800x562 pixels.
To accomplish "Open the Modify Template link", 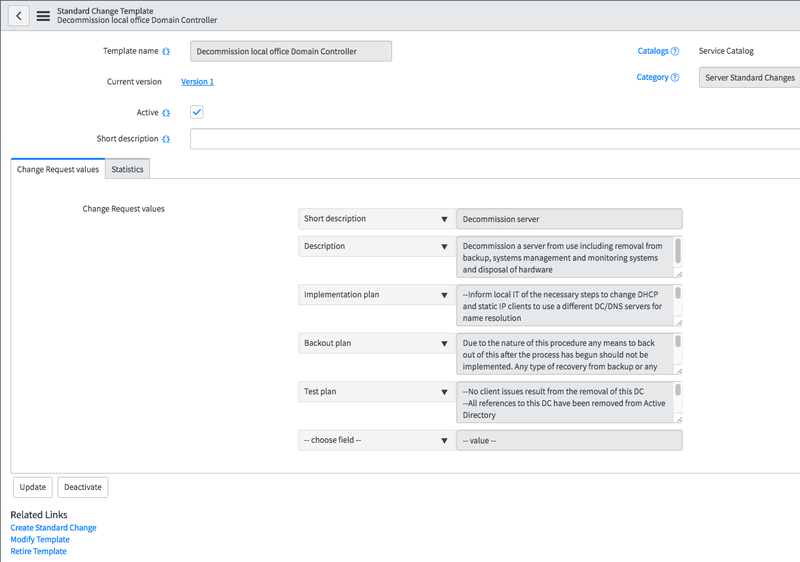I will 40,540.
